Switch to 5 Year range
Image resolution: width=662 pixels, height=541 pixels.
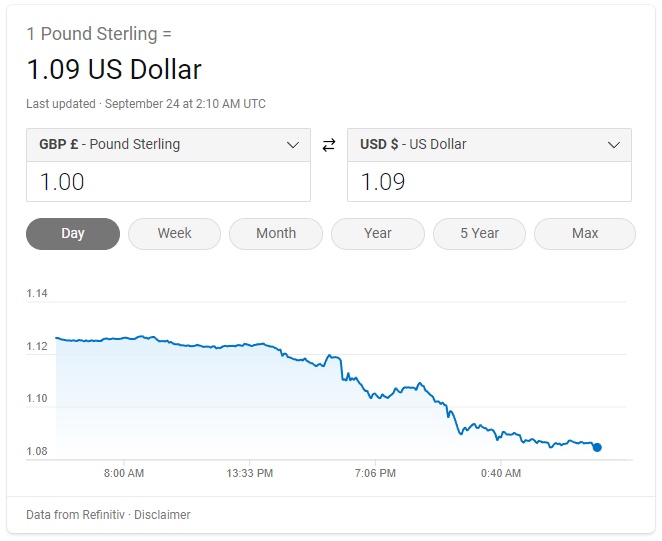479,233
